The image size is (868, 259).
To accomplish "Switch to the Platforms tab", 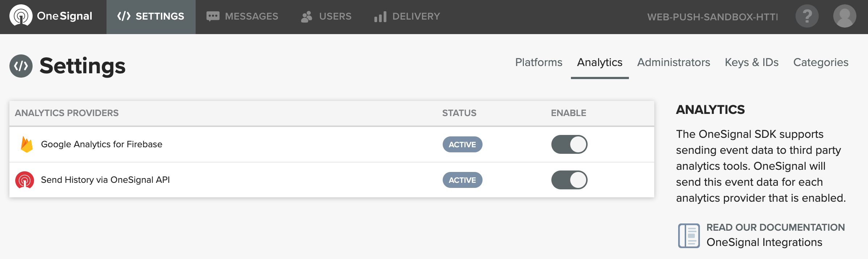I will [539, 62].
